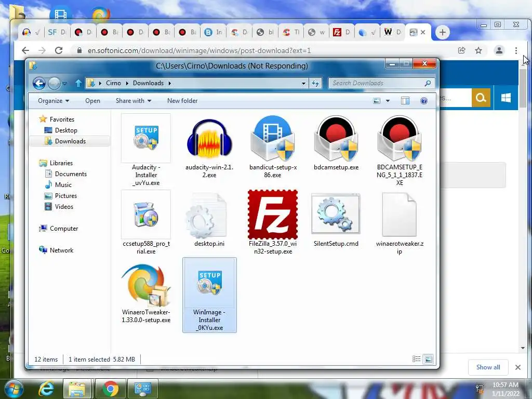Click Explorer back navigation arrow
This screenshot has height=399, width=532.
point(39,83)
